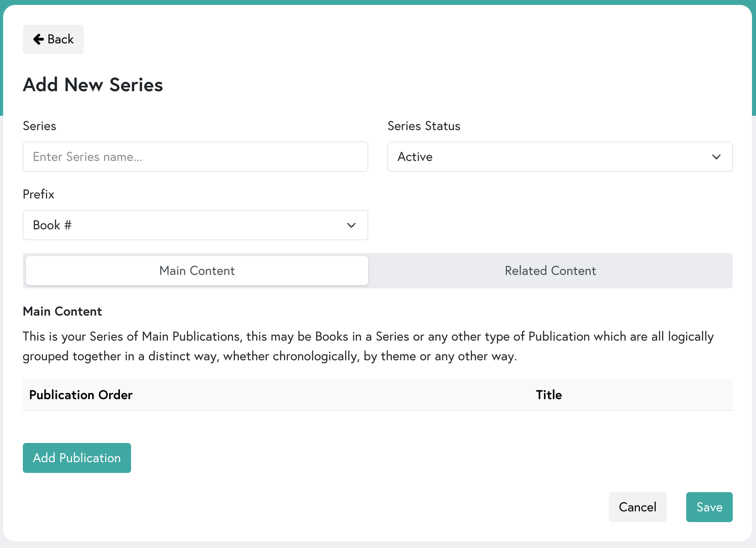
Task: Select the Main Content tab
Action: (196, 270)
